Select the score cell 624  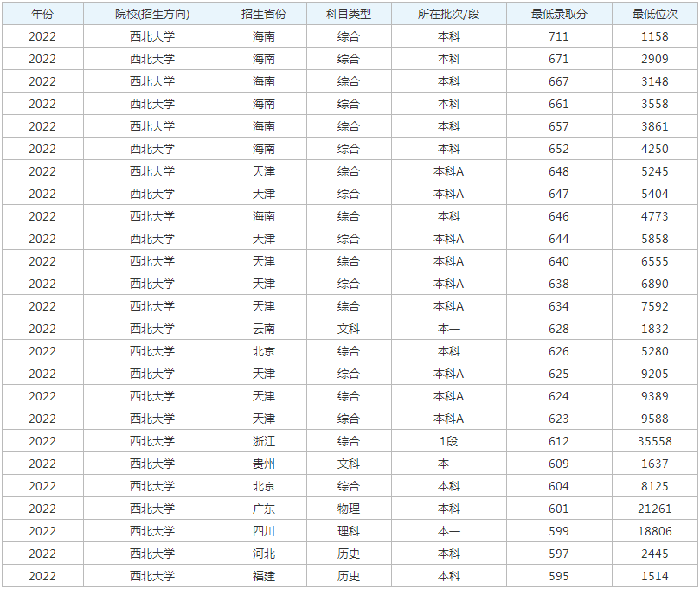559,396
